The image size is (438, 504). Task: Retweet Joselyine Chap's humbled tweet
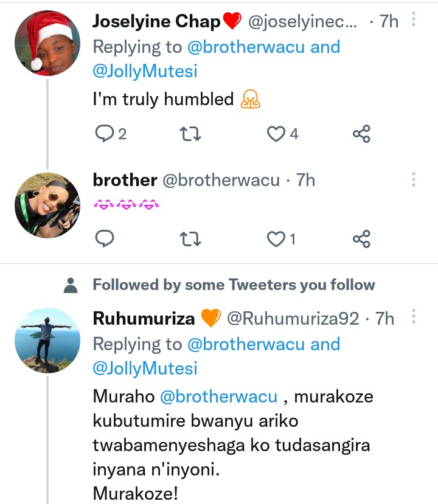pos(191,133)
